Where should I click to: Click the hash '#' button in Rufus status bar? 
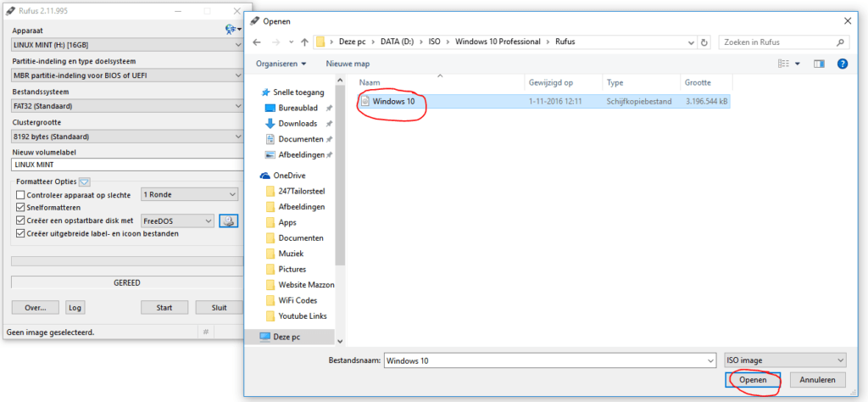click(x=205, y=332)
